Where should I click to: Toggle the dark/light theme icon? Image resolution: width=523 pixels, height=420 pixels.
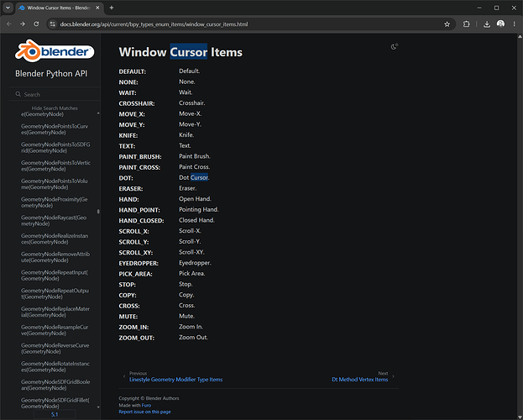coord(394,47)
